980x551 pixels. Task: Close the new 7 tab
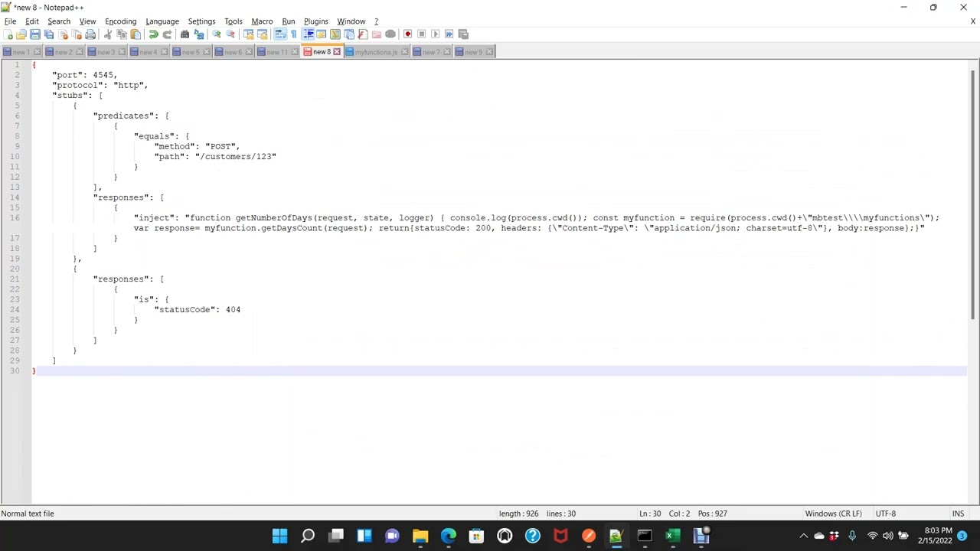pos(447,52)
